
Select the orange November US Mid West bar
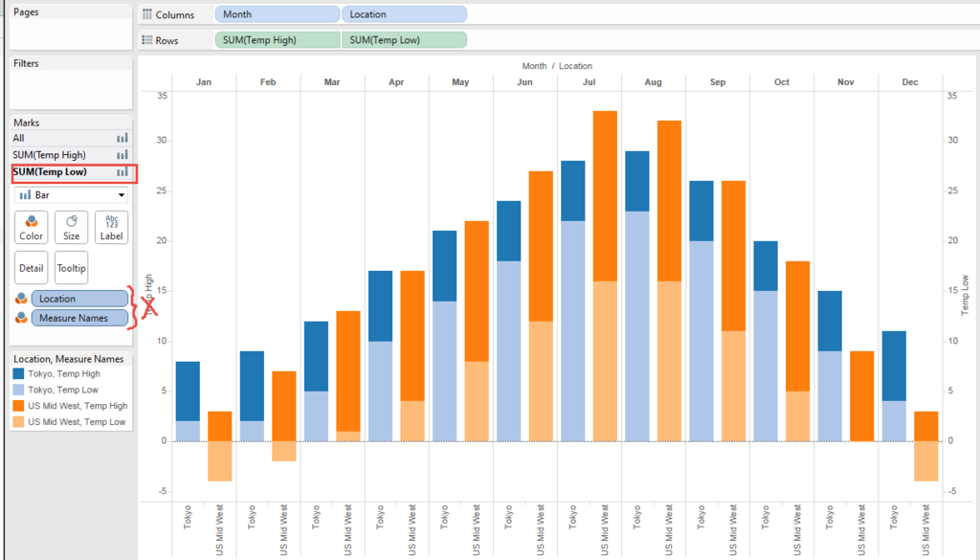click(862, 396)
